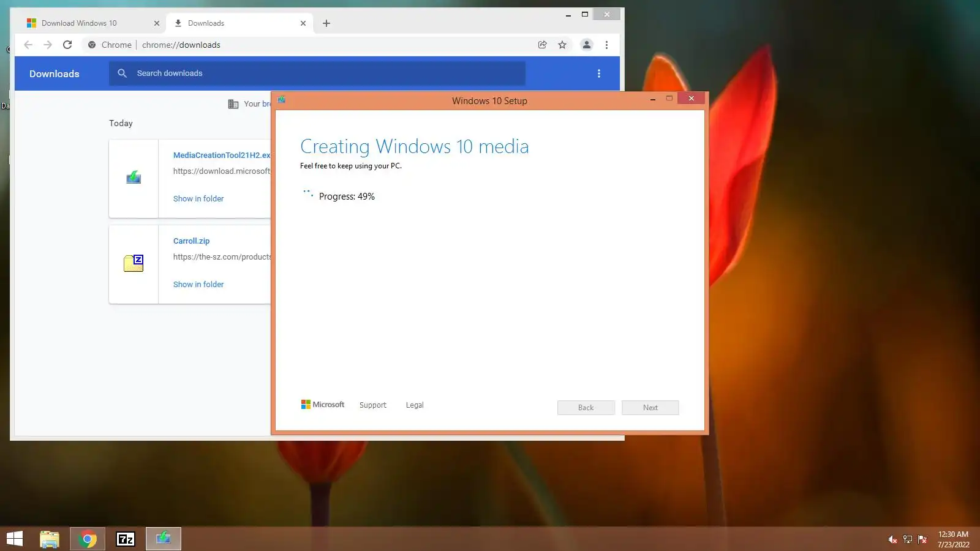The image size is (980, 551).
Task: Show Carroll.zip in folder
Action: [x=198, y=285]
